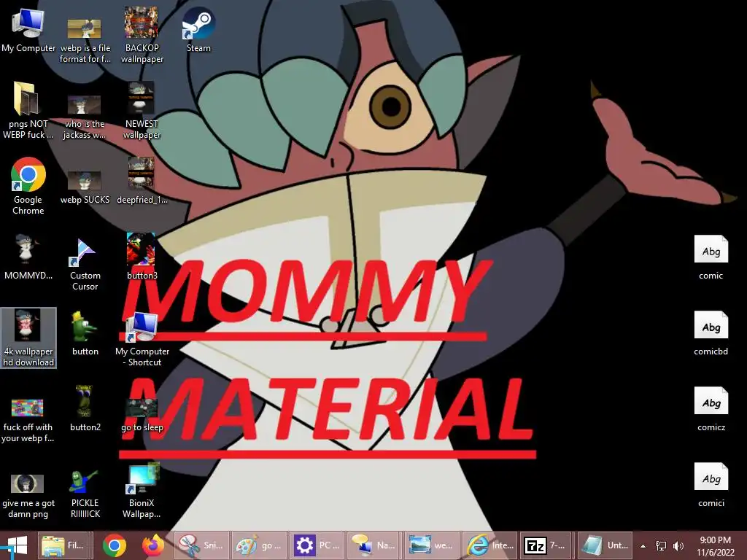Switch to the Paint 'go ...' taskbar window
This screenshot has width=747, height=560.
click(x=259, y=545)
